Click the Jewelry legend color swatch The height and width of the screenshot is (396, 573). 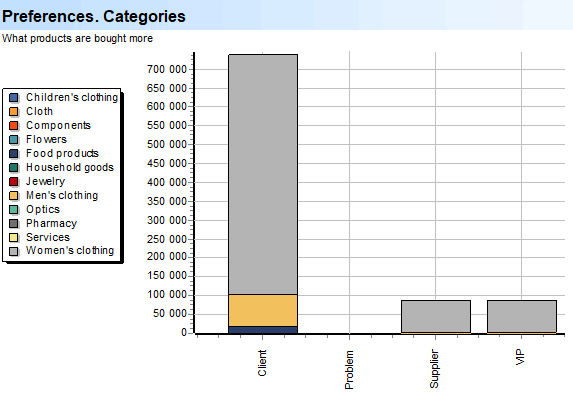[x=14, y=182]
